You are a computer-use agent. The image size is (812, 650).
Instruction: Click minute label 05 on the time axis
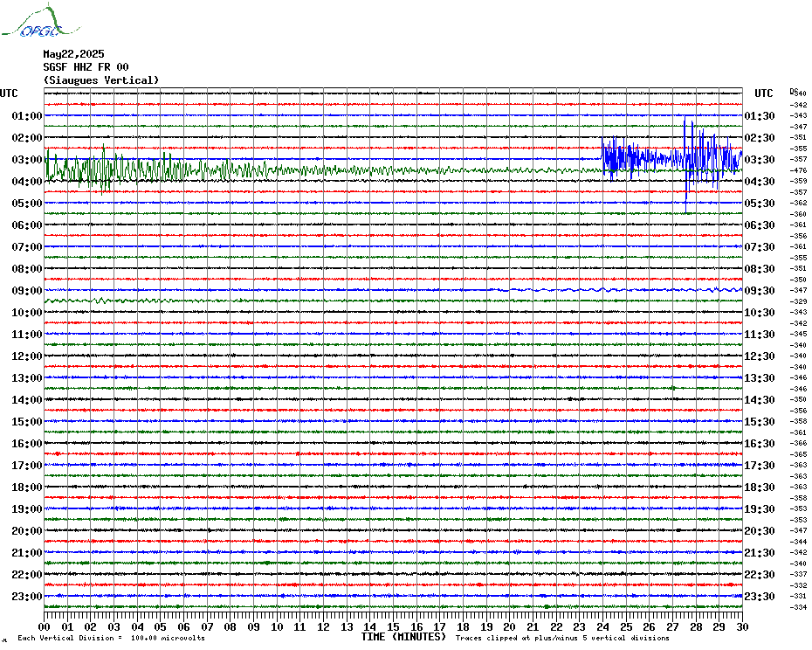point(161,626)
